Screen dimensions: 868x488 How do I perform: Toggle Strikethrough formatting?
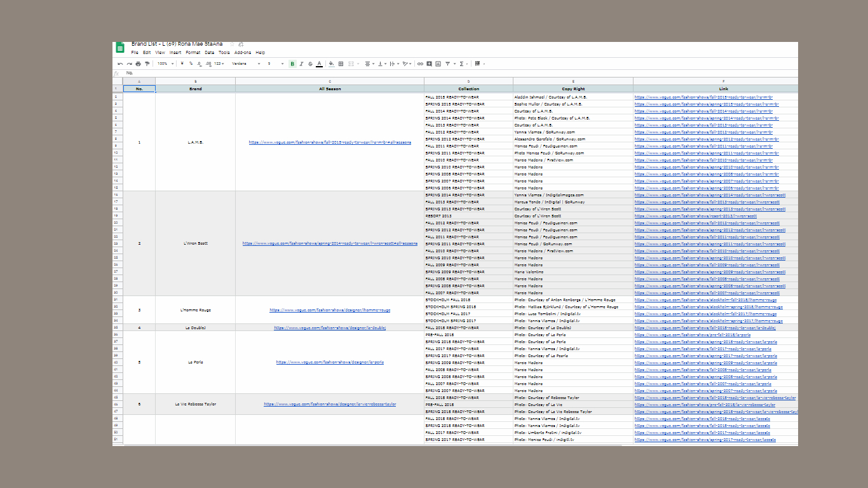point(310,64)
